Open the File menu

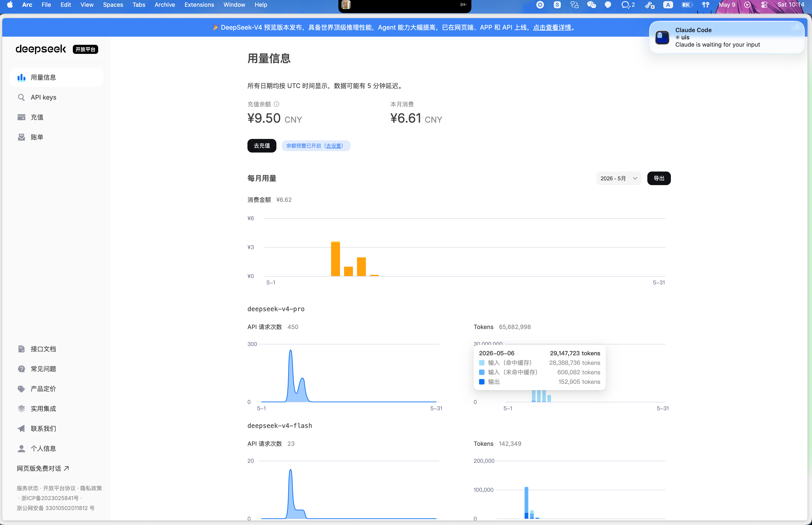coord(46,5)
